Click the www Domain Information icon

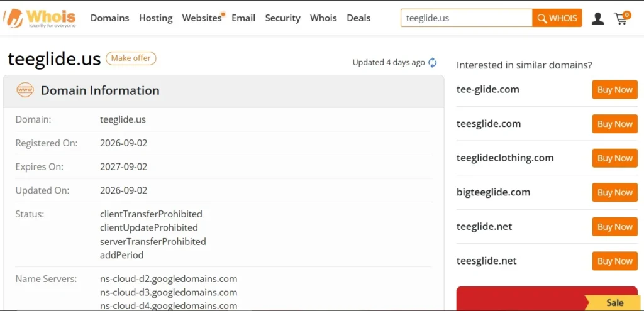25,90
